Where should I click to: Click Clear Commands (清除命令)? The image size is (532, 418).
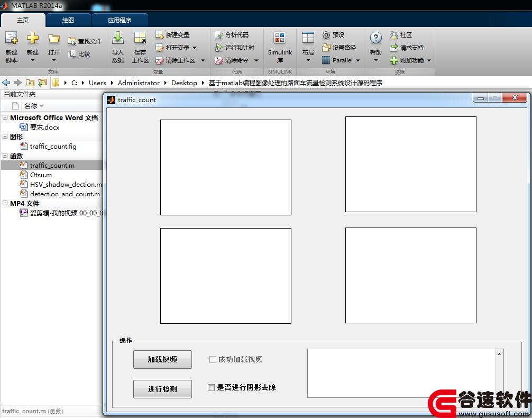pyautogui.click(x=232, y=60)
